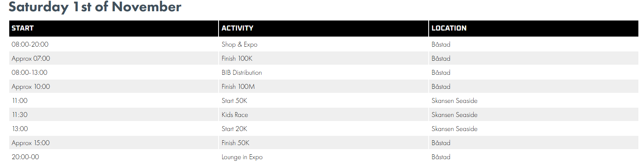This screenshot has width=644, height=168.
Task: Select the Lounge in Expo activity
Action: 242,157
